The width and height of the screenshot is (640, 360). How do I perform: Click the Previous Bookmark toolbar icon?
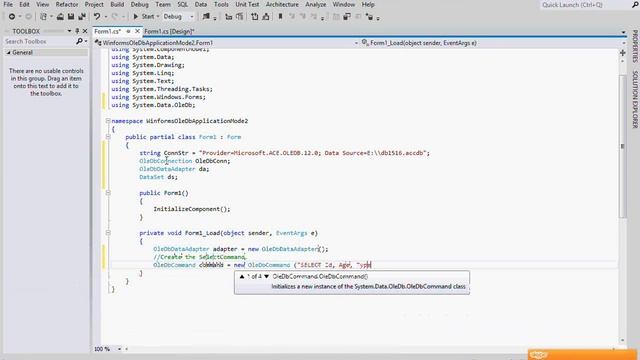(292, 17)
